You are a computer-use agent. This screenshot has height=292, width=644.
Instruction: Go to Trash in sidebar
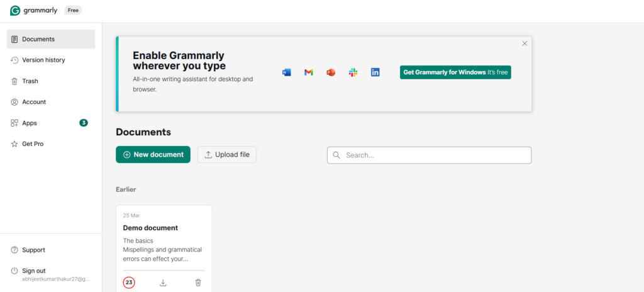(x=30, y=81)
